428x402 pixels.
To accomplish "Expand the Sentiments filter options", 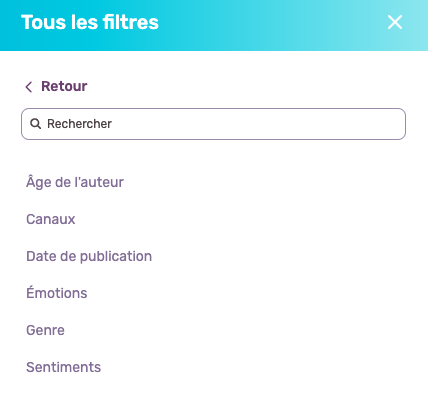I will click(x=63, y=367).
